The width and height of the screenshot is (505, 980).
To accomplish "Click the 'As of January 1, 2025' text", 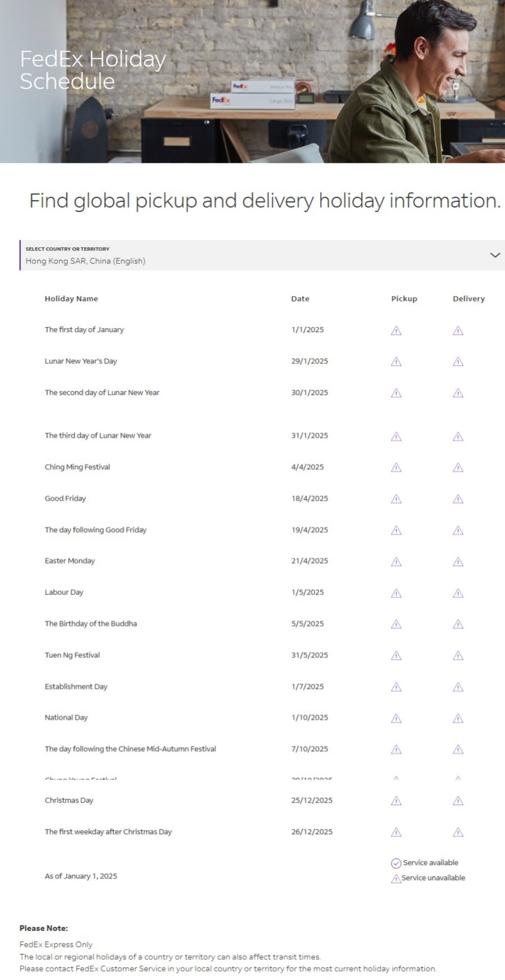I will (81, 876).
